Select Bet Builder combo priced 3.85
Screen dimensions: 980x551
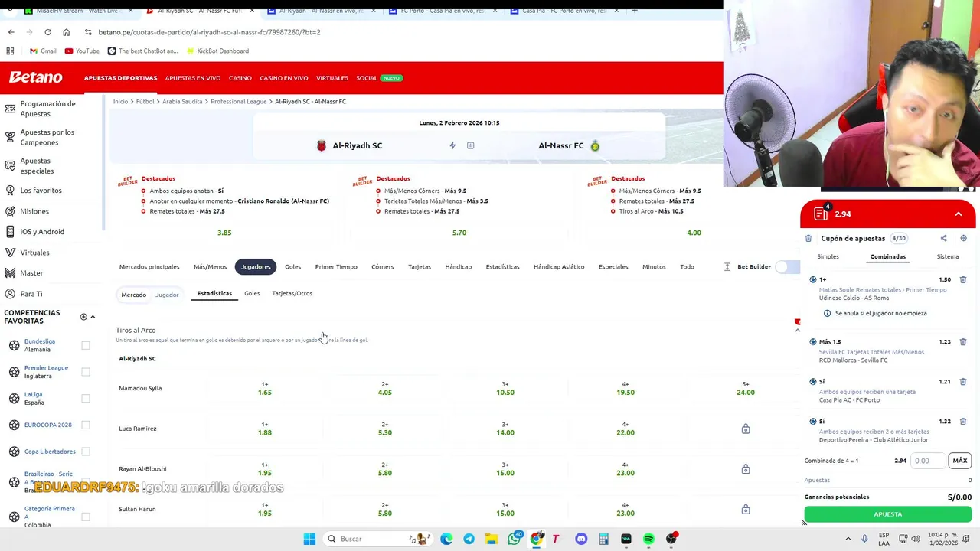coord(224,233)
